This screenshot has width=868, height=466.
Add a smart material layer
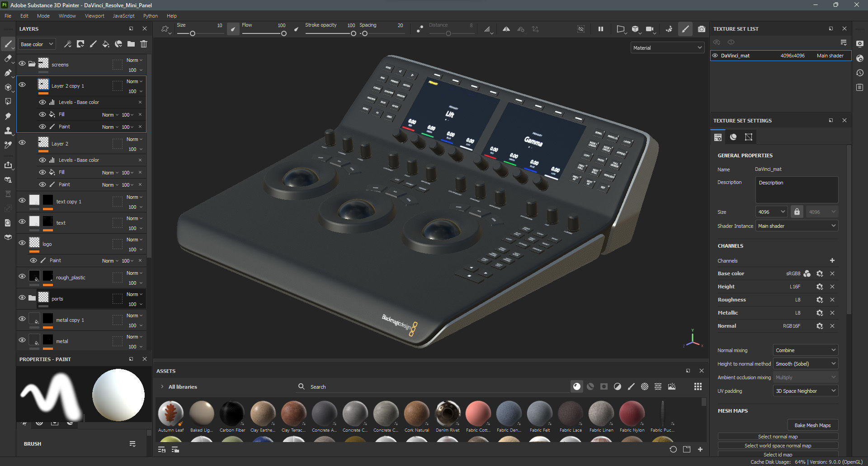coord(118,44)
